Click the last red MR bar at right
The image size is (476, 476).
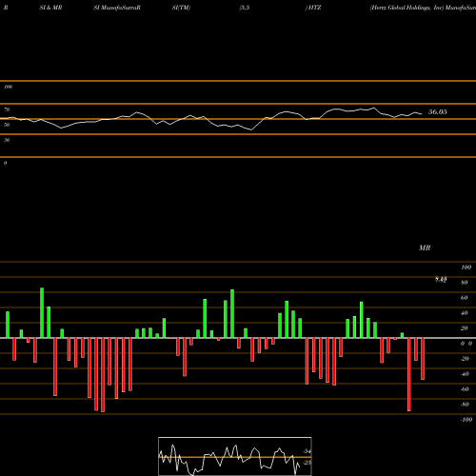coord(423,359)
